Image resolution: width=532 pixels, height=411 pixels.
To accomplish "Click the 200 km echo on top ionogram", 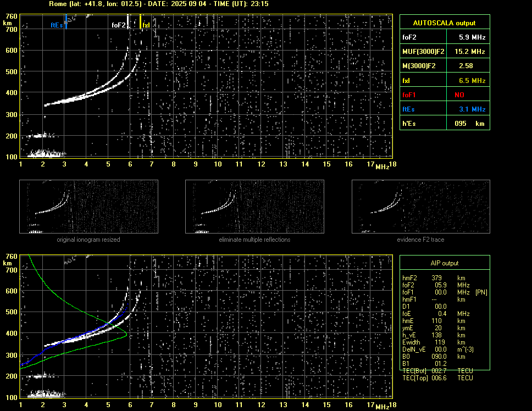I will [41, 136].
